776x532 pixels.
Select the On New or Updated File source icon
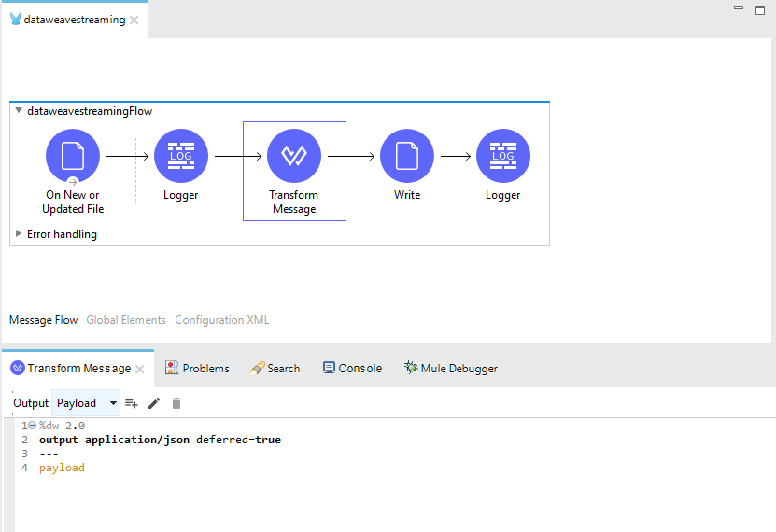click(x=73, y=156)
